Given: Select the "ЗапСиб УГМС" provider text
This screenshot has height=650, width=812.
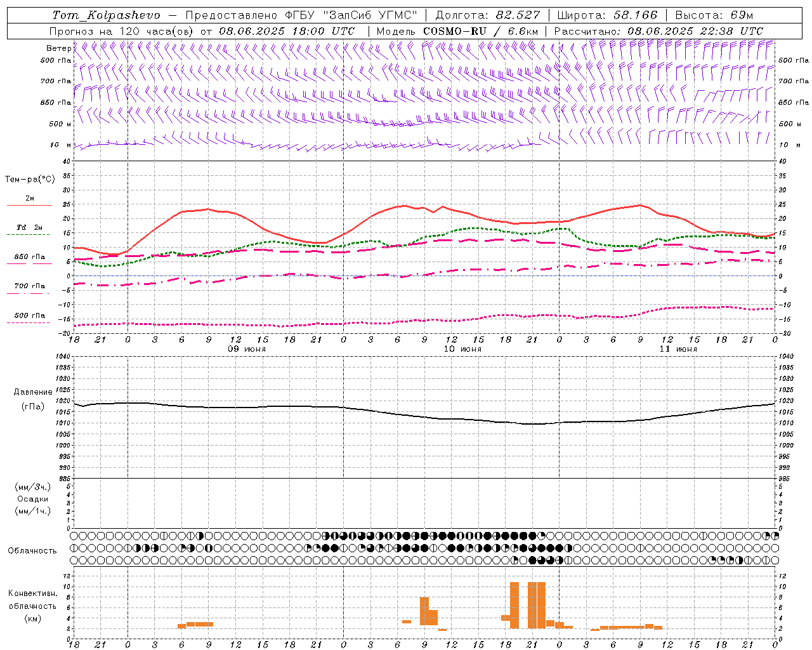Looking at the screenshot, I should pos(370,15).
